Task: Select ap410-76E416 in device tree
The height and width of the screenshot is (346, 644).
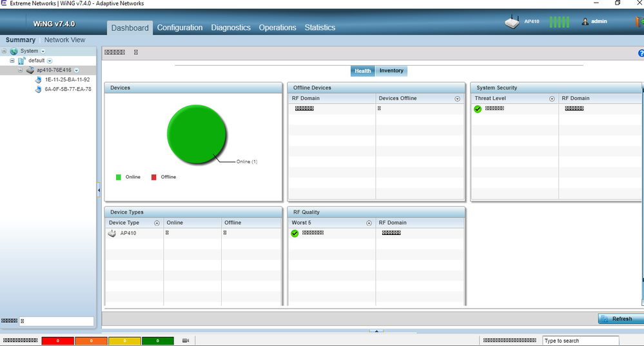Action: 54,70
